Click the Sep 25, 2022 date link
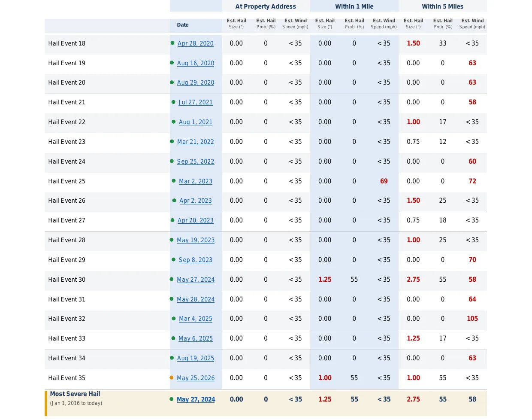This screenshot has height=420, width=532. (196, 161)
